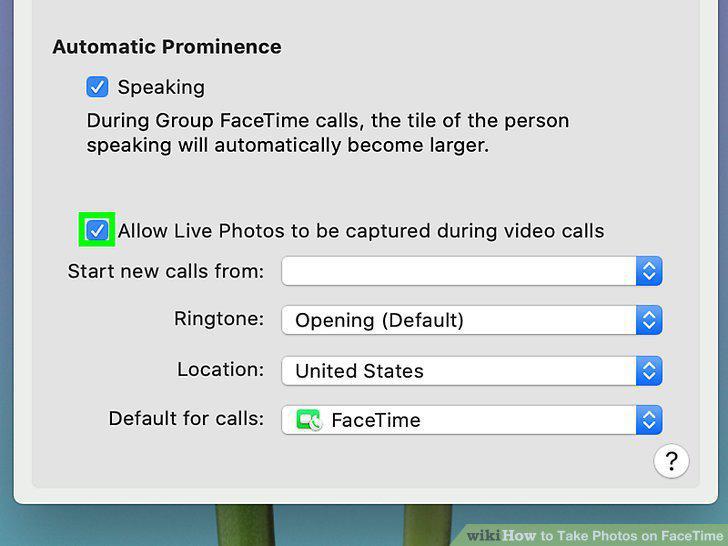Open the Ringtone dropdown
Viewport: 728px width, 546px height.
pyautogui.click(x=472, y=320)
